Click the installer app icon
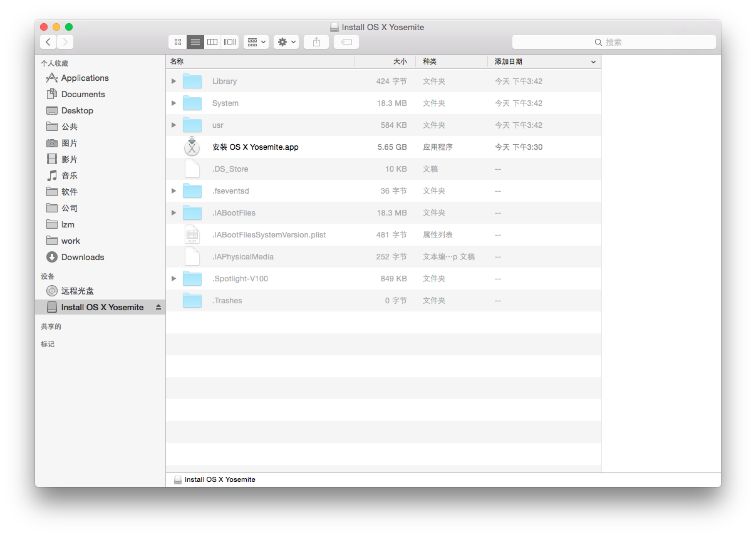Viewport: 756px width, 537px height. pyautogui.click(x=192, y=147)
